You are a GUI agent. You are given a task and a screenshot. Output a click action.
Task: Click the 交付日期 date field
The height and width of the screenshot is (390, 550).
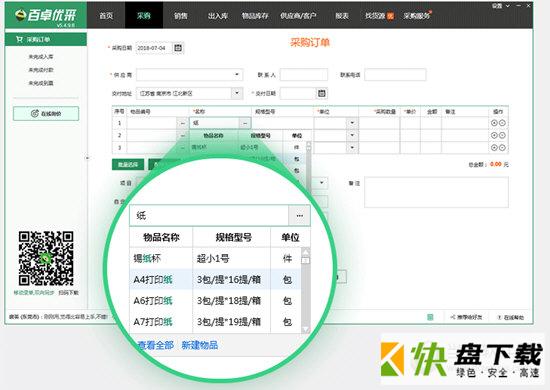click(298, 93)
